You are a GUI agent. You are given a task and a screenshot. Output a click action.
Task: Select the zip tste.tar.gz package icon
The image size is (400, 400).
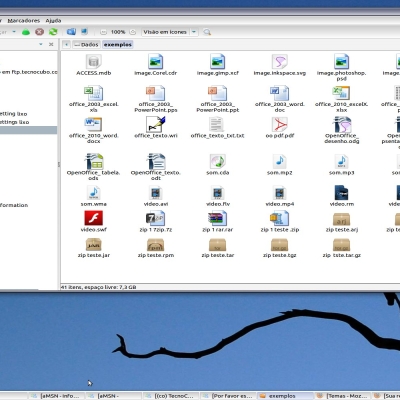pyautogui.click(x=342, y=245)
